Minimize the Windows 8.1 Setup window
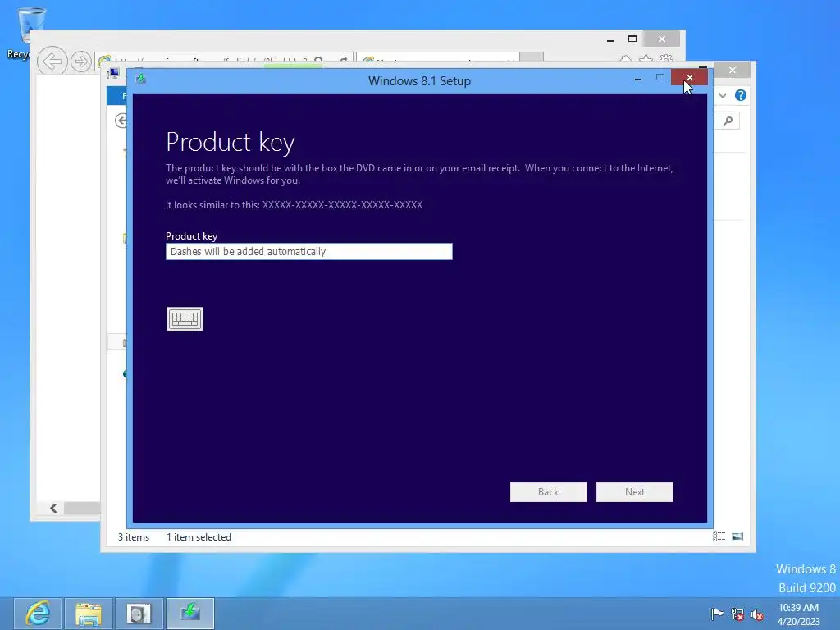Viewport: 840px width, 630px height. click(638, 78)
